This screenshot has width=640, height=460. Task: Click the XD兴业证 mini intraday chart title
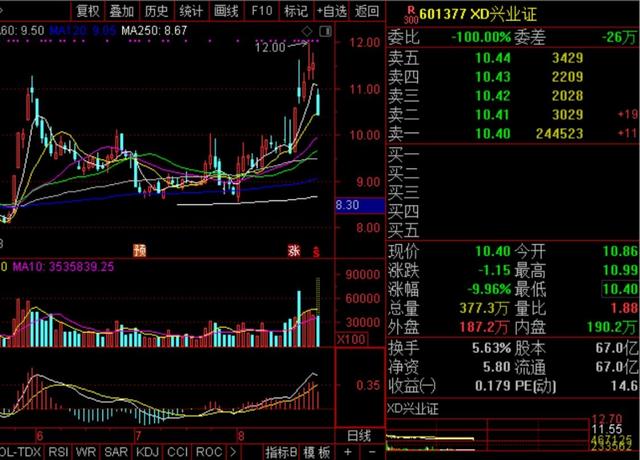pyautogui.click(x=412, y=409)
